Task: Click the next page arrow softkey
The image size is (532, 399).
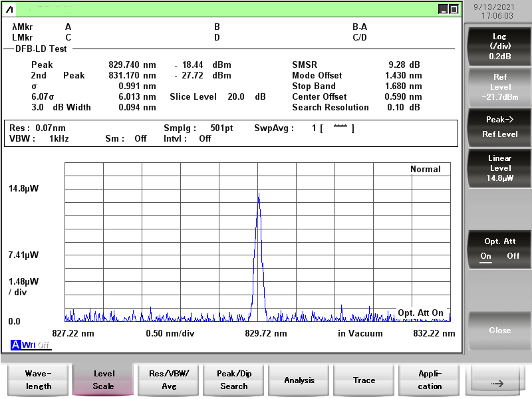Action: pyautogui.click(x=495, y=382)
